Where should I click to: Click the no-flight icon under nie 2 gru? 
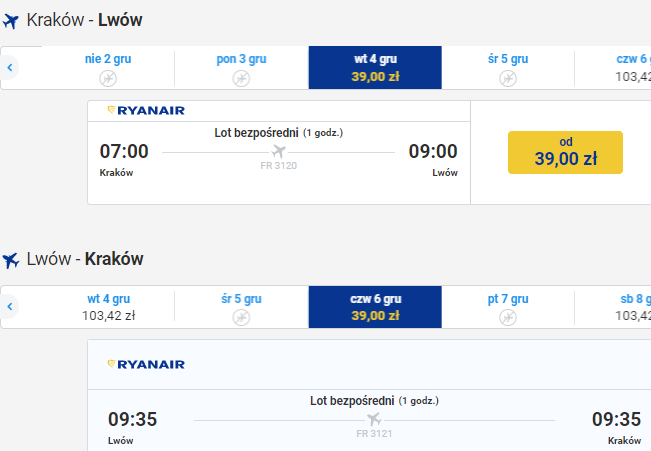click(x=108, y=78)
